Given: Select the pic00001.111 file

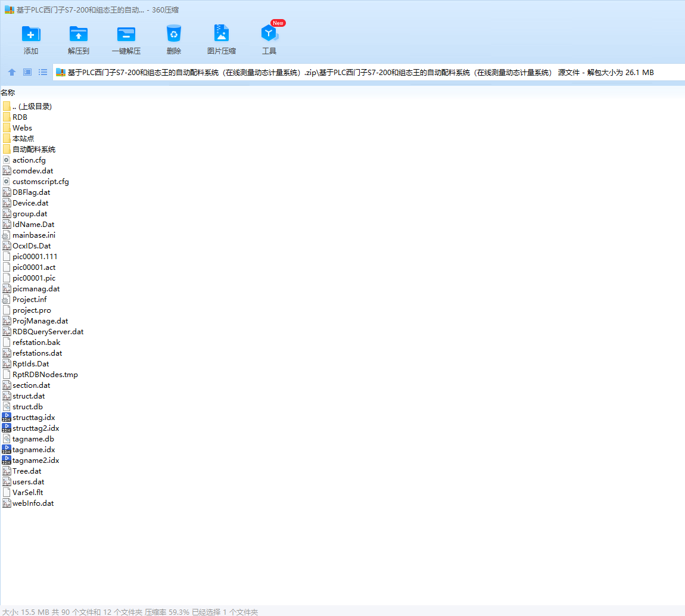Looking at the screenshot, I should point(30,256).
